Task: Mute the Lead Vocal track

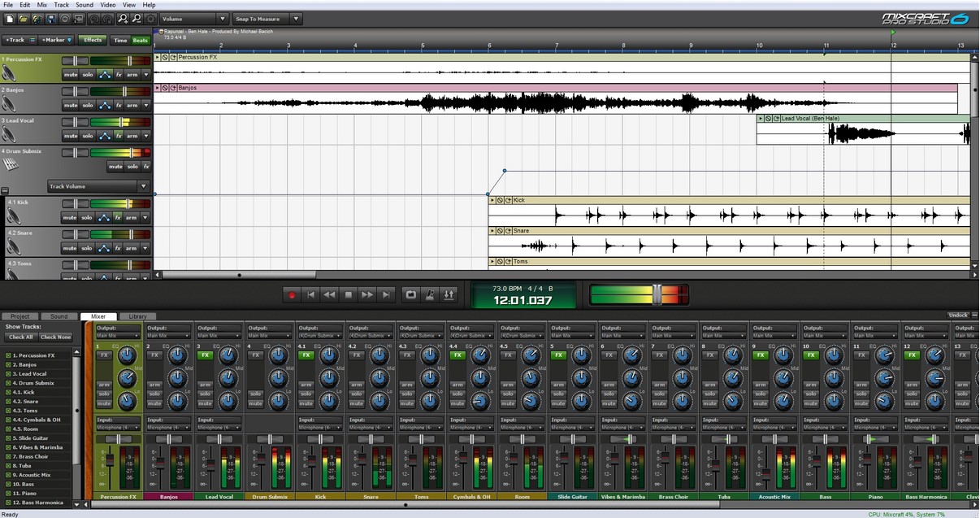Action: pyautogui.click(x=70, y=136)
